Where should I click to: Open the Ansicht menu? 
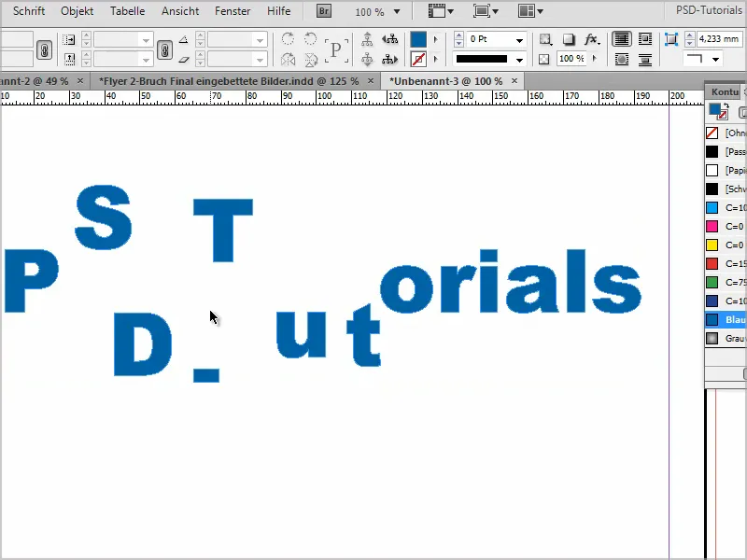coord(180,11)
